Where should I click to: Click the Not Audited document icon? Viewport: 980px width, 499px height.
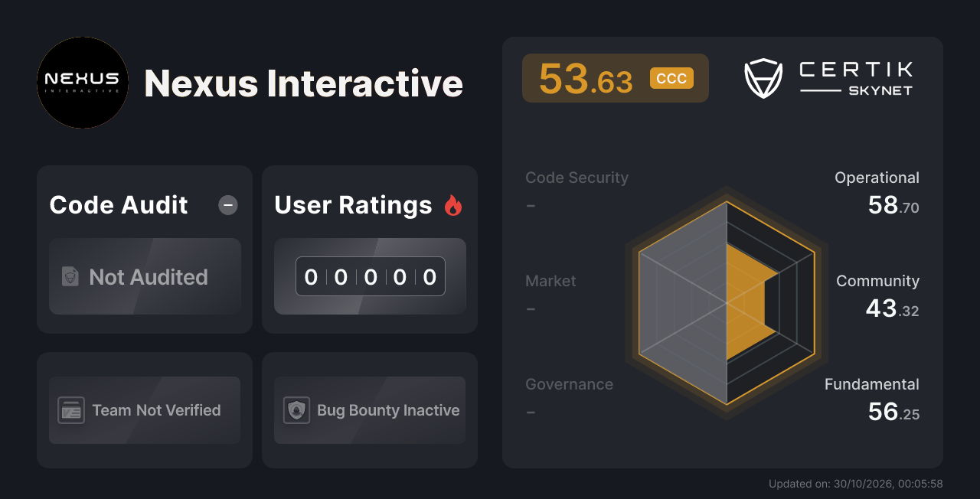point(70,277)
